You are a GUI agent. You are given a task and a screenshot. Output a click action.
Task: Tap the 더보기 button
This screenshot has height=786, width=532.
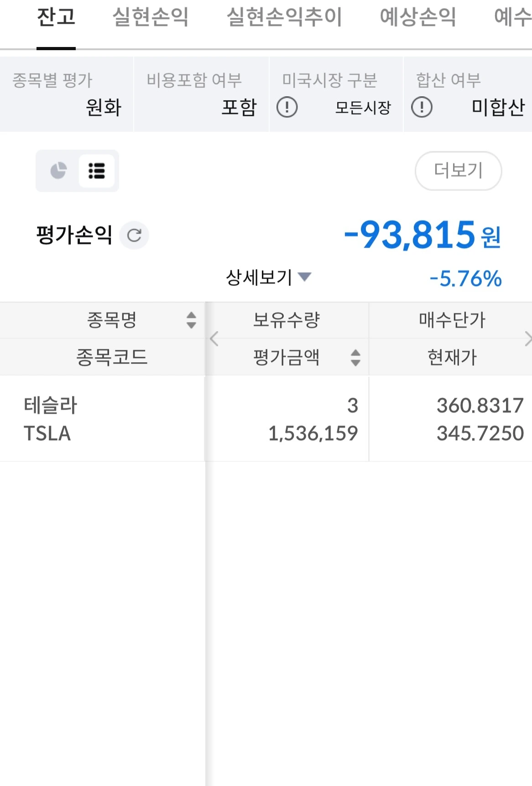click(x=458, y=171)
